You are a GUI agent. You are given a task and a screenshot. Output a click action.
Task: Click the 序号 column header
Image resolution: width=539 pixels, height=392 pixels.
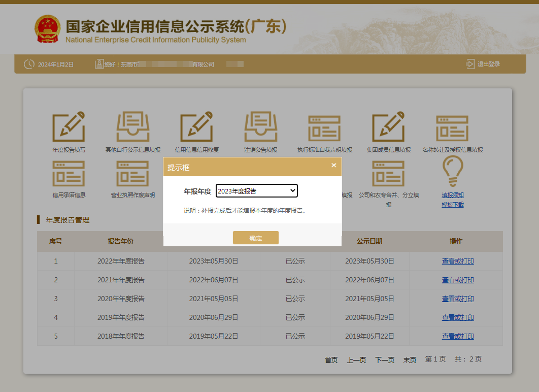coord(56,241)
